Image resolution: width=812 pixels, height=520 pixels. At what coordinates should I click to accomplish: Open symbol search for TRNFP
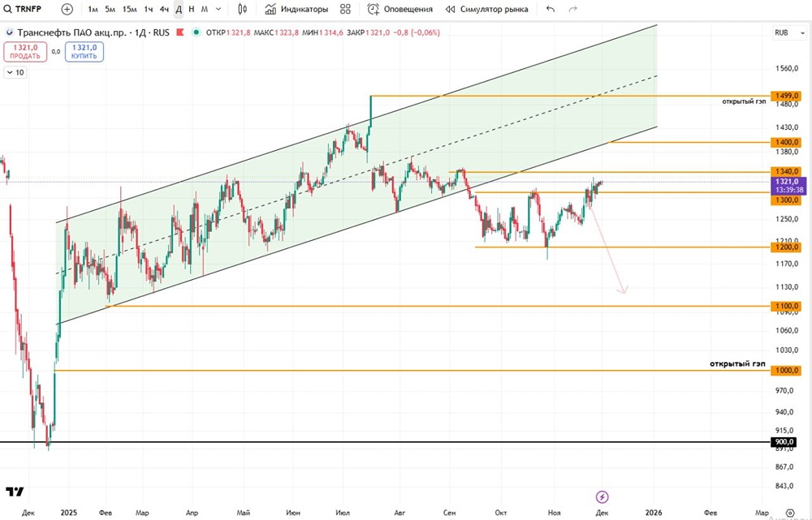click(24, 9)
